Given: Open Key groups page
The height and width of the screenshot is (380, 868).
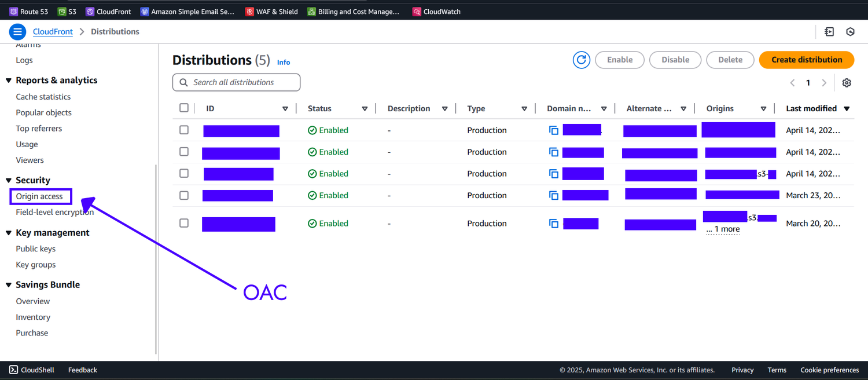Looking at the screenshot, I should pos(36,265).
